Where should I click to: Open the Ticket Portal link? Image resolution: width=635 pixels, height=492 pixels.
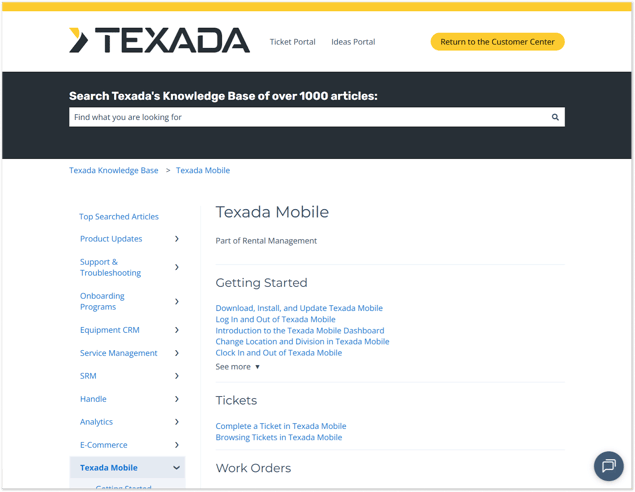pos(292,42)
